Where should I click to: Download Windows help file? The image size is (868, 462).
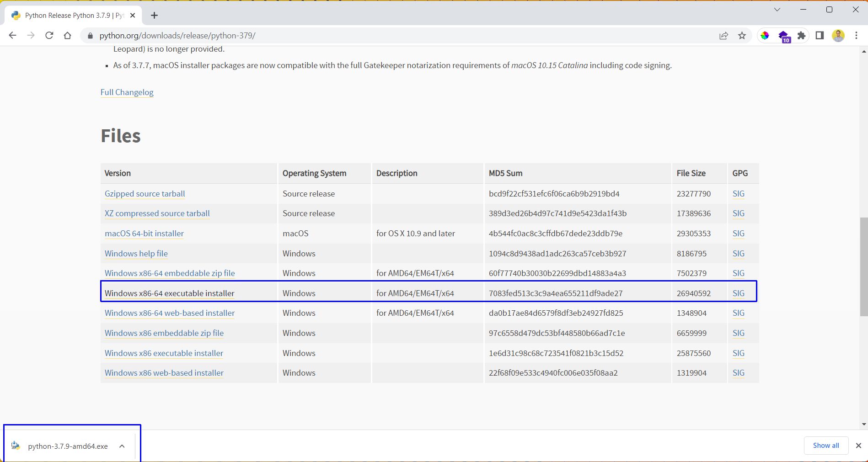[136, 254]
